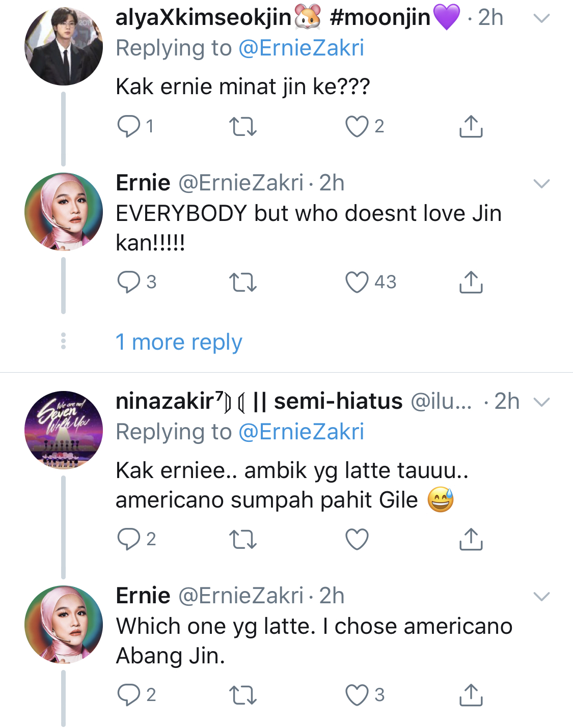Open dropdown chevron on ninazakir's tweet
The width and height of the screenshot is (573, 728).
(541, 402)
